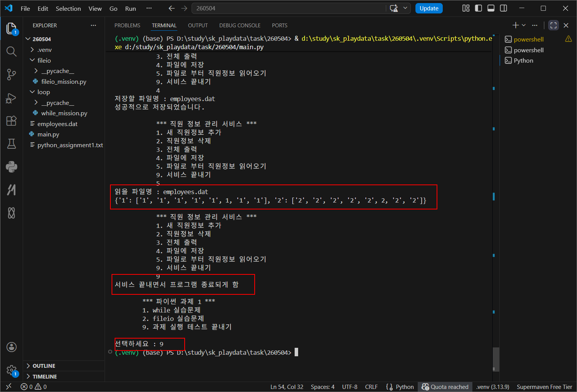The width and height of the screenshot is (577, 392).
Task: Create a new terminal with plus icon
Action: tap(515, 25)
